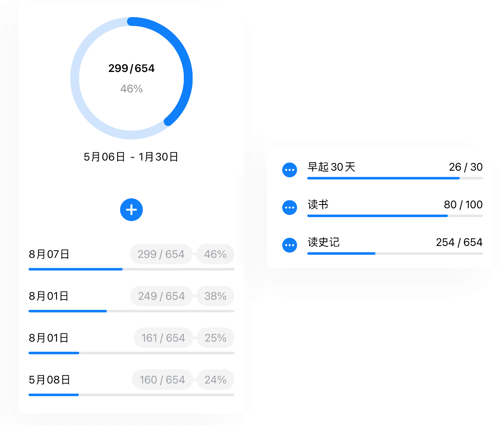Click the 25% percentage badge
The height and width of the screenshot is (425, 504).
pos(215,338)
